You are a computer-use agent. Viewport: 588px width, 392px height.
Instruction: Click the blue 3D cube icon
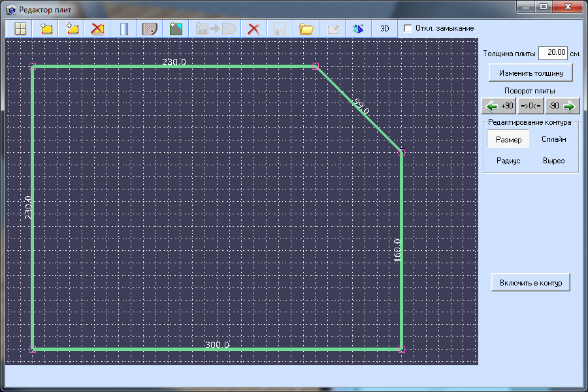(x=357, y=29)
